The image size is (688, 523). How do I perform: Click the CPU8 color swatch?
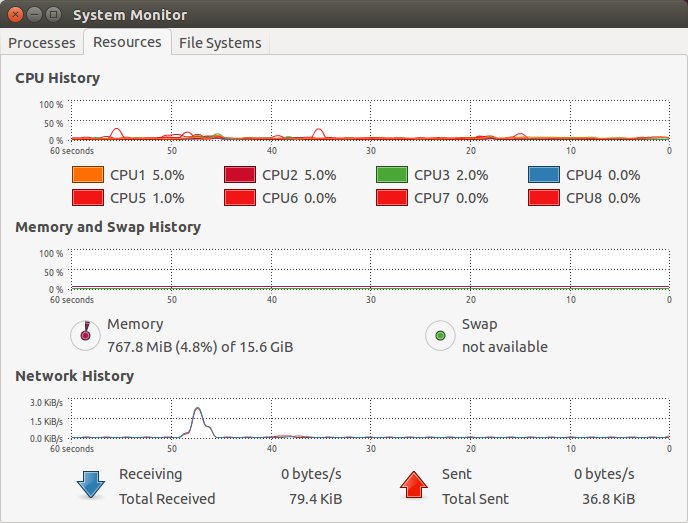(544, 198)
